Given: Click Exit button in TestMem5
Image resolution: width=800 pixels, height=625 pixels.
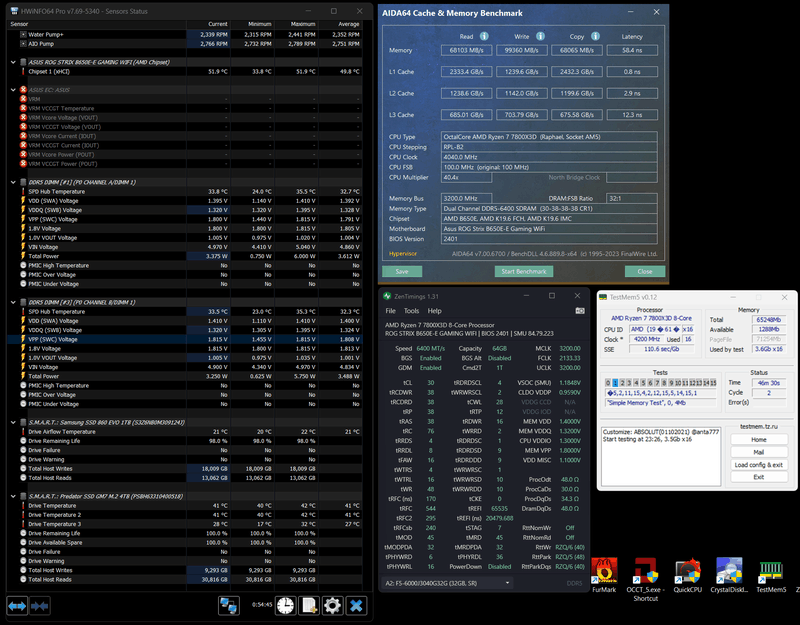Looking at the screenshot, I should [759, 477].
